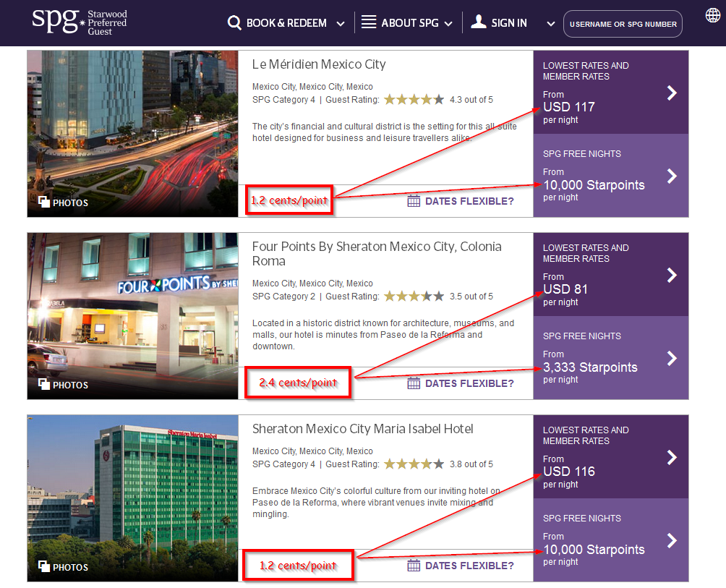Click chevron for Sheraton Maria Isabel free nights
Viewport: 726px width, 588px height.
point(672,540)
